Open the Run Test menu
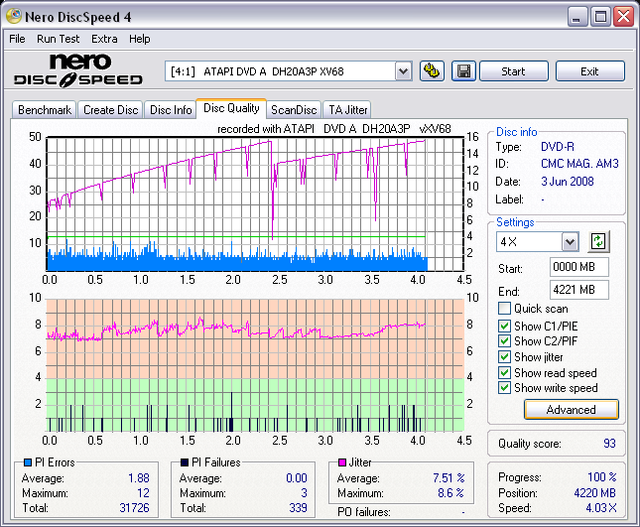This screenshot has height=527, width=640. [x=58, y=39]
